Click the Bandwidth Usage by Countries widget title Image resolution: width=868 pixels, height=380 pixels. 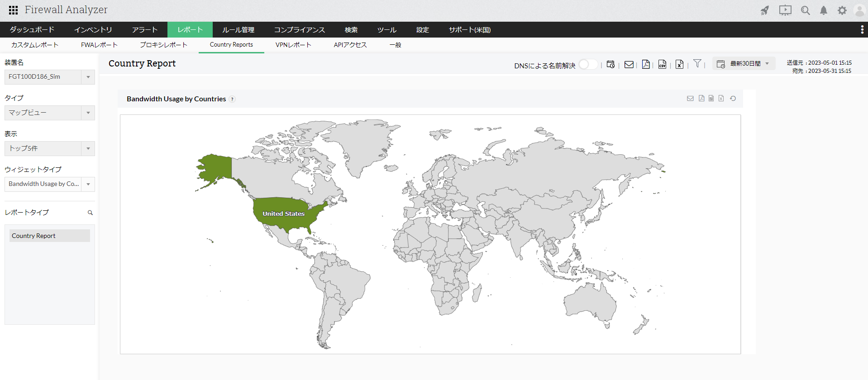(x=176, y=99)
